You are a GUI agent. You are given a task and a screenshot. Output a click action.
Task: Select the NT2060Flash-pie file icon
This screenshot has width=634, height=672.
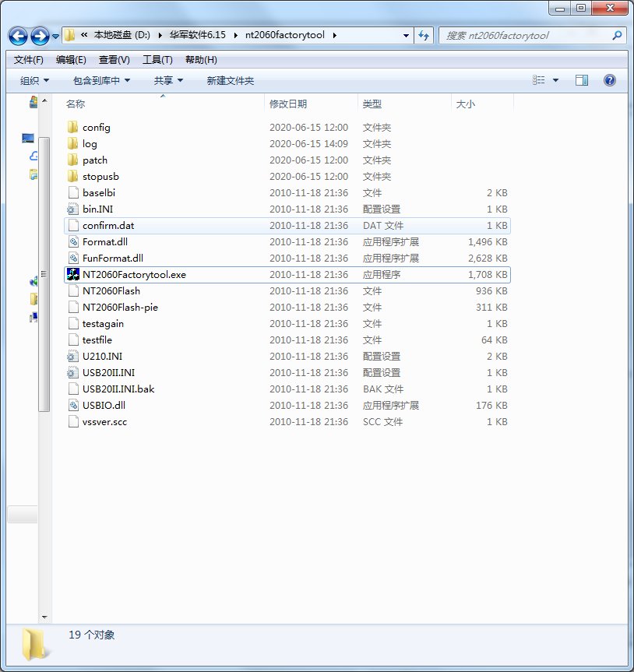coord(73,307)
